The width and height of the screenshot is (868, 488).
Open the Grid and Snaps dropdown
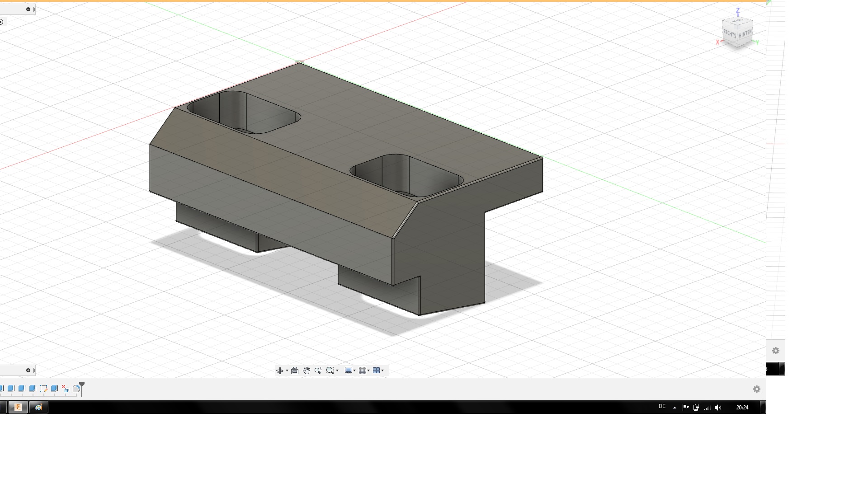click(364, 371)
